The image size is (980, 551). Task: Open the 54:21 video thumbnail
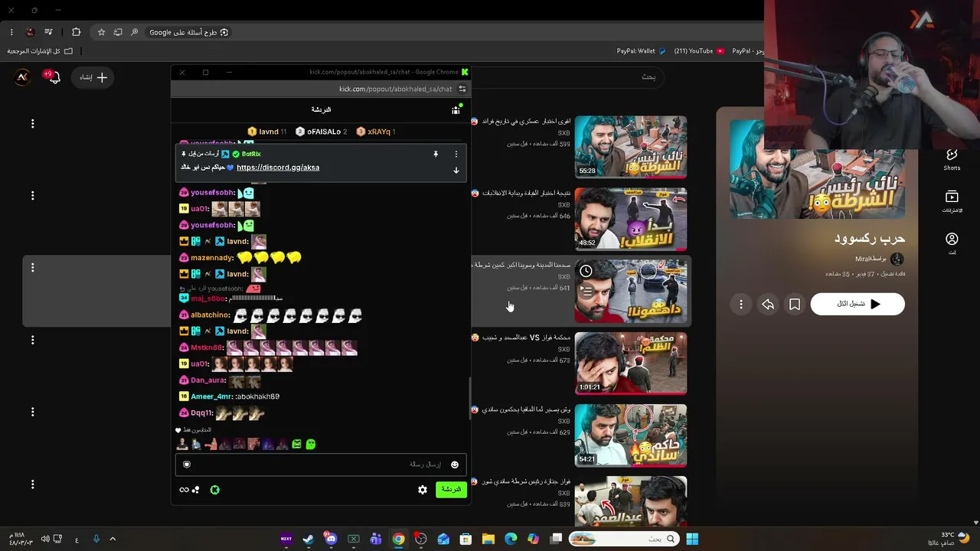coord(631,435)
